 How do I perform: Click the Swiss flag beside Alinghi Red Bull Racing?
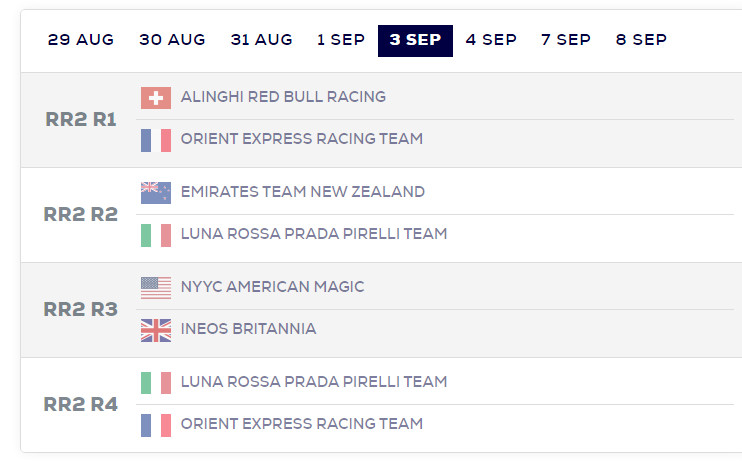pyautogui.click(x=156, y=98)
